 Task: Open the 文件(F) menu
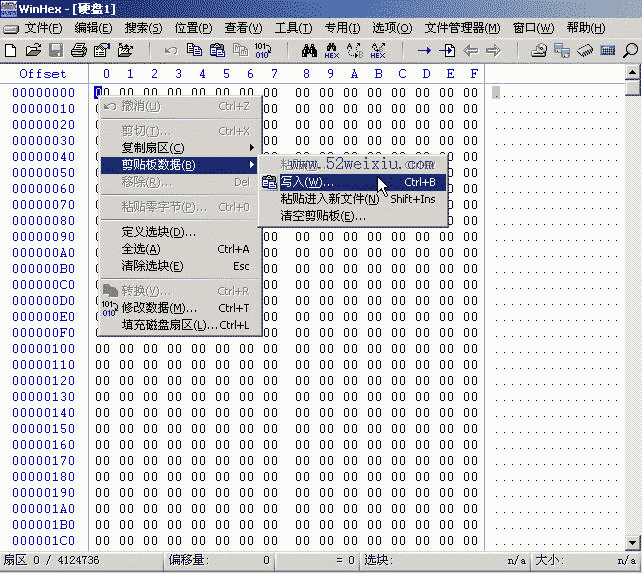coord(43,28)
